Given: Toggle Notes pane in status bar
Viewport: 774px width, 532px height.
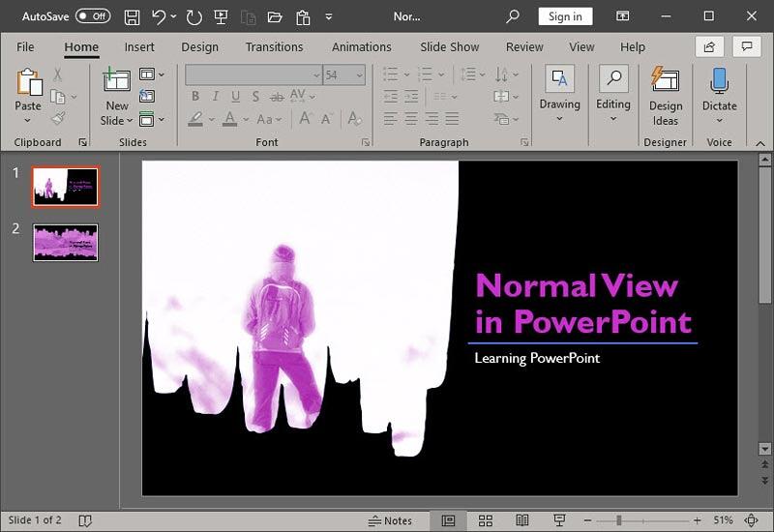Looking at the screenshot, I should click(x=390, y=520).
